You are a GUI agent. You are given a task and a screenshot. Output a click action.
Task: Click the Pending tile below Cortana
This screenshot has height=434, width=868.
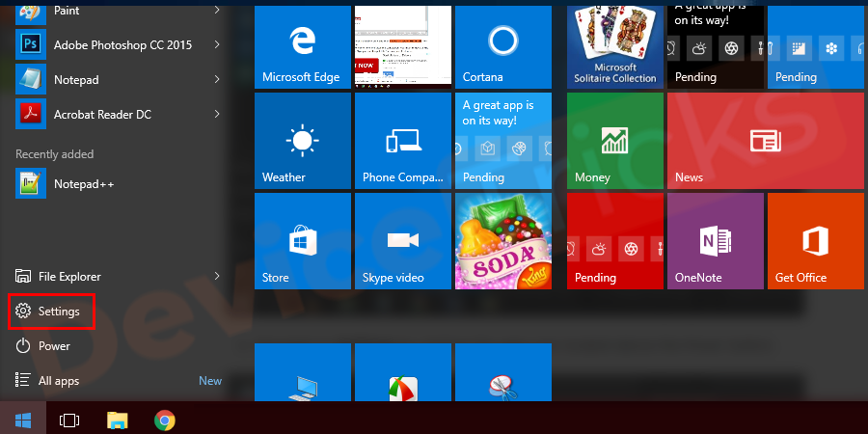[x=503, y=141]
